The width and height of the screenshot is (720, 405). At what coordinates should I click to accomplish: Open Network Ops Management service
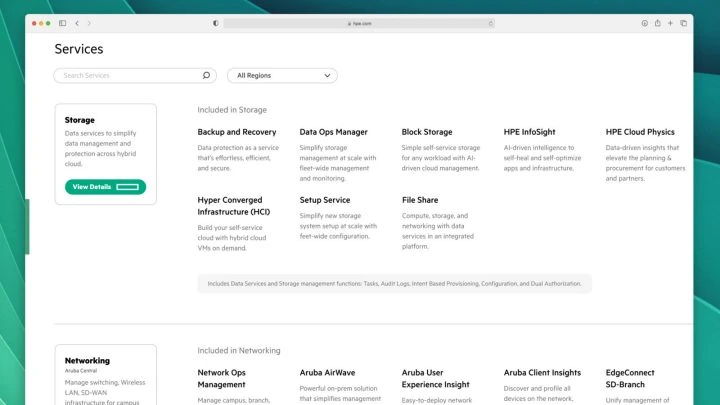coord(222,378)
